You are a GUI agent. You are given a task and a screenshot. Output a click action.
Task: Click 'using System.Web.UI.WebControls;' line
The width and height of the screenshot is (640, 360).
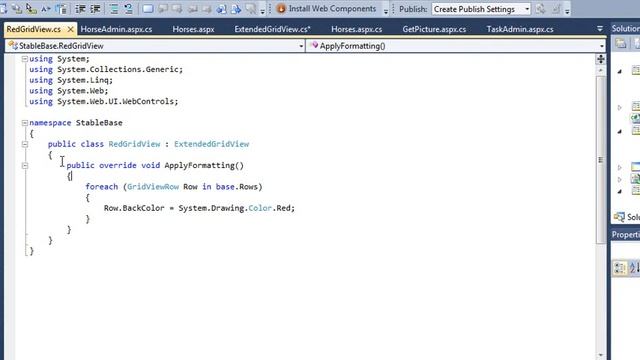pyautogui.click(x=104, y=101)
